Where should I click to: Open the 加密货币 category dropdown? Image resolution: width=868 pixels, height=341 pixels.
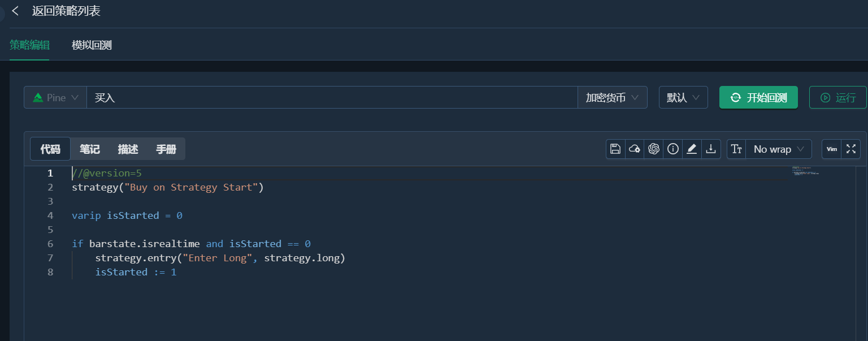(612, 97)
